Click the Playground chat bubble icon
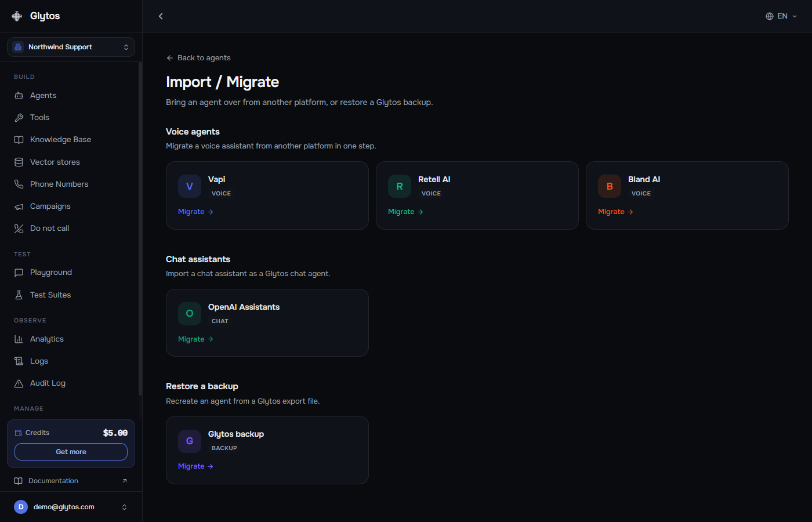Image resolution: width=812 pixels, height=522 pixels. tap(19, 273)
